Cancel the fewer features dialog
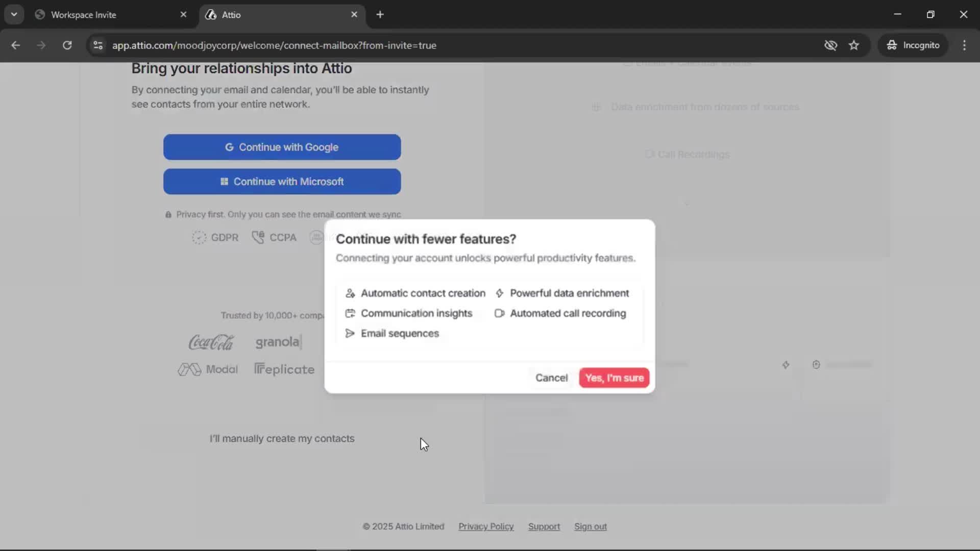 click(x=551, y=378)
